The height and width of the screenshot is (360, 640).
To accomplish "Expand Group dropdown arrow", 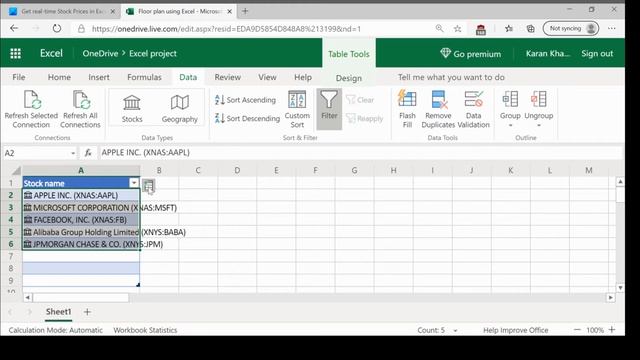I will click(510, 126).
